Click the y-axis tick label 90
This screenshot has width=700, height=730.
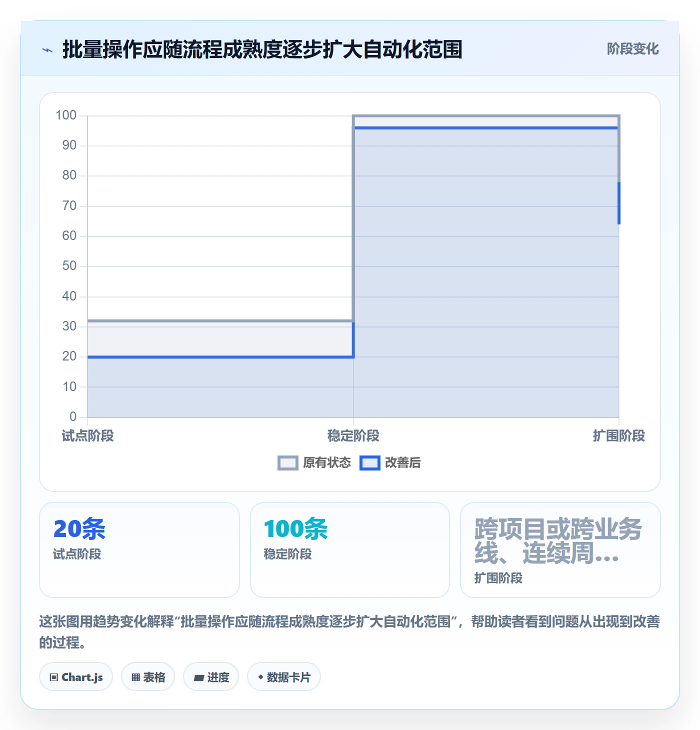click(69, 145)
